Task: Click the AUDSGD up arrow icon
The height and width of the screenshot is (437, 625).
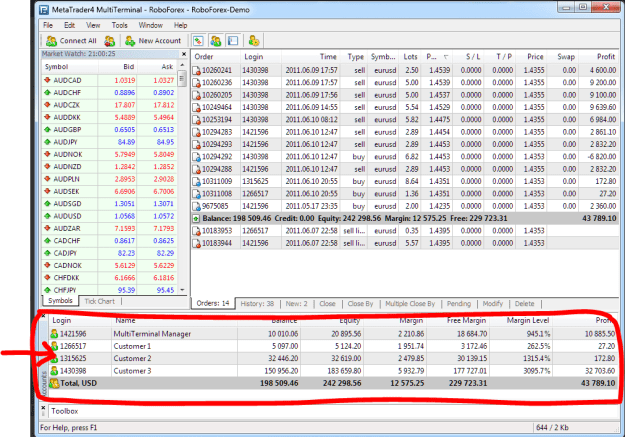Action: tap(47, 203)
